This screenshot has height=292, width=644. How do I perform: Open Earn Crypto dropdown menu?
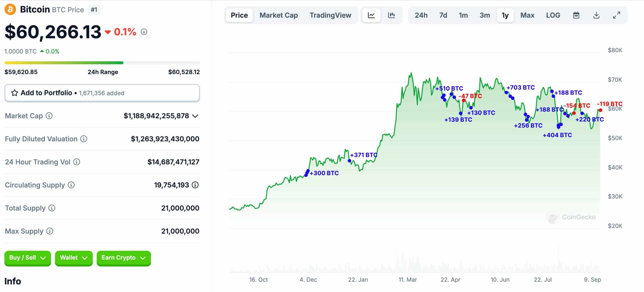pyautogui.click(x=123, y=258)
